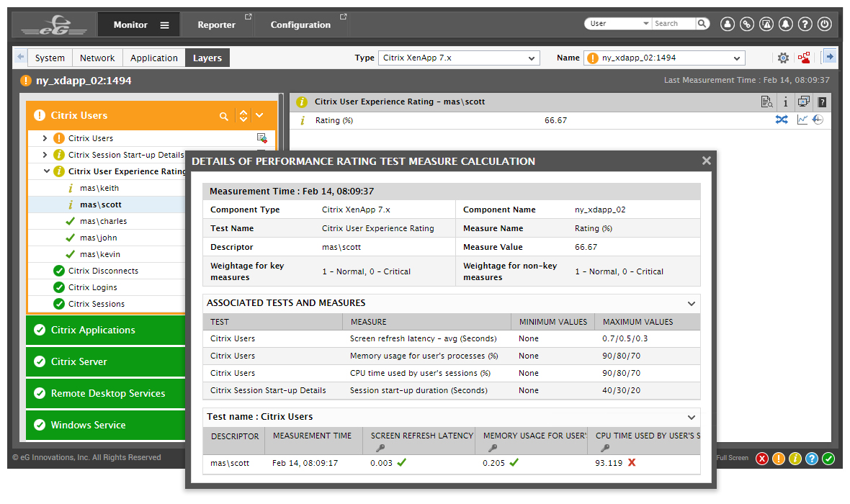This screenshot has width=850, height=504.
Task: Select the Layers tab
Action: tap(207, 58)
